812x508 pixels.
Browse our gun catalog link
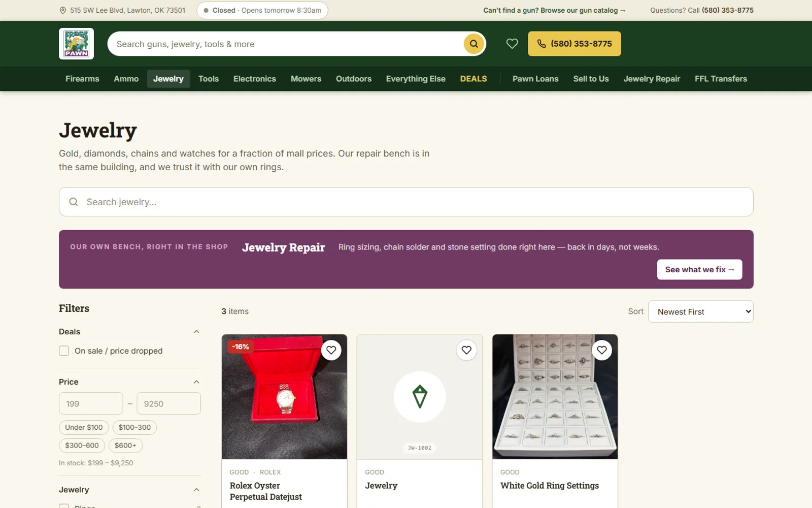[x=554, y=10]
